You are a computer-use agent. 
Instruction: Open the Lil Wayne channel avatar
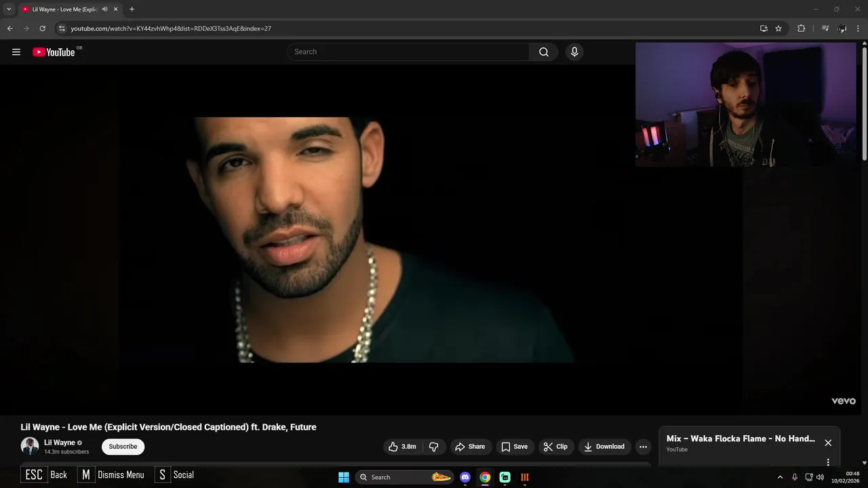(x=30, y=446)
